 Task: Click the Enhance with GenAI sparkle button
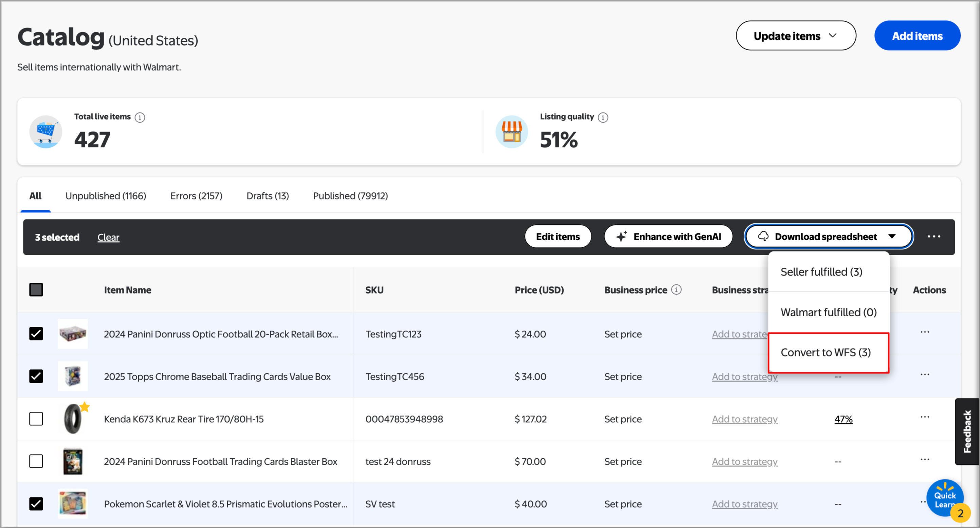point(668,237)
